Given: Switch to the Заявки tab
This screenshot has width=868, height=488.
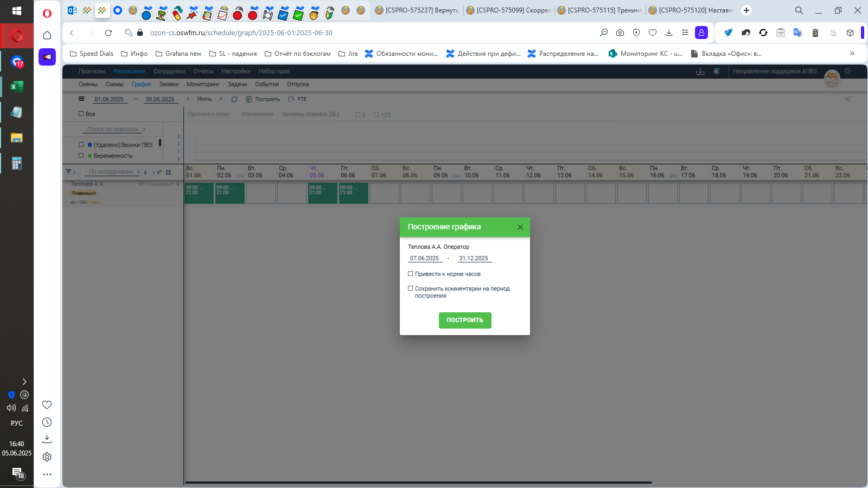Looking at the screenshot, I should click(x=169, y=84).
